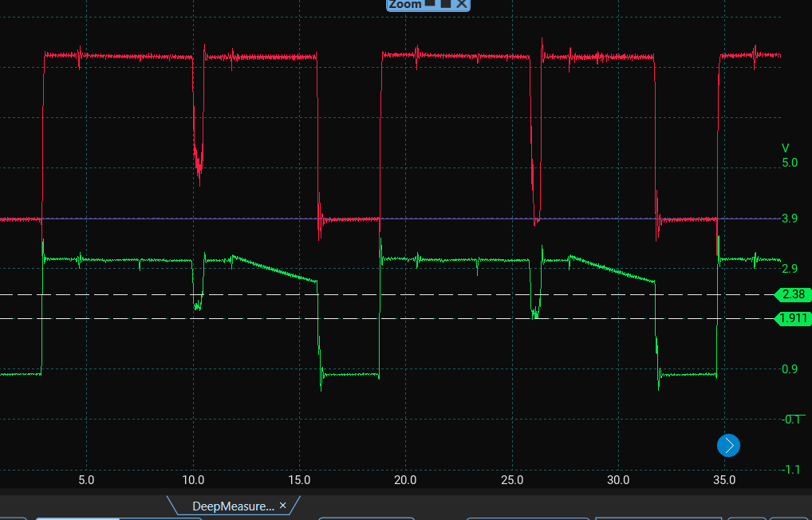Viewport: 812px width, 520px height.
Task: Click the 20.0 mark on time axis
Action: click(405, 480)
